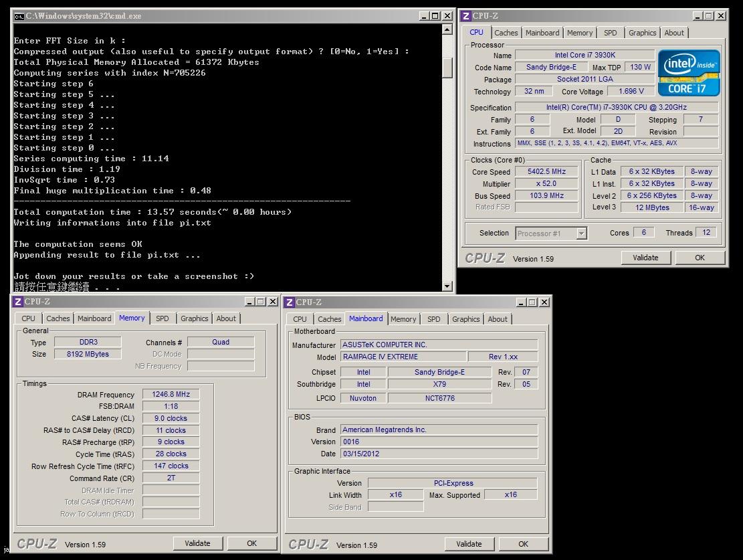Image resolution: width=743 pixels, height=560 pixels.
Task: Open the Processor #1 selection dropdown
Action: click(581, 234)
